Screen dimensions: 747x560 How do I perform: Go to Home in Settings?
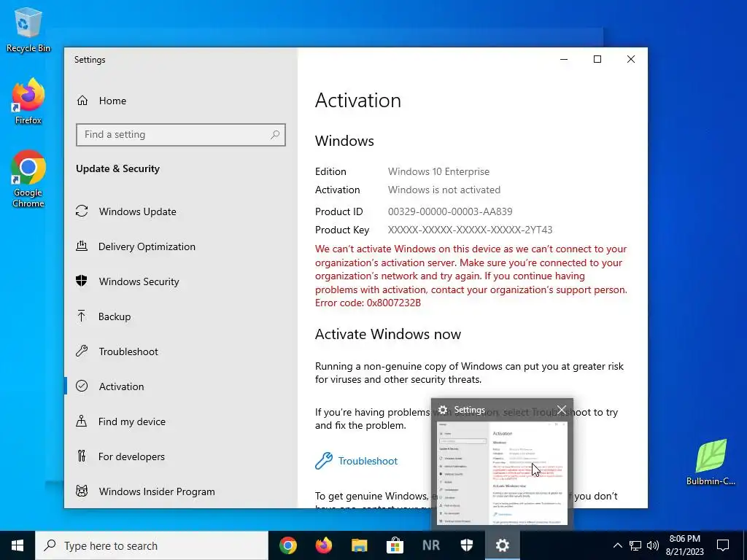click(x=112, y=101)
